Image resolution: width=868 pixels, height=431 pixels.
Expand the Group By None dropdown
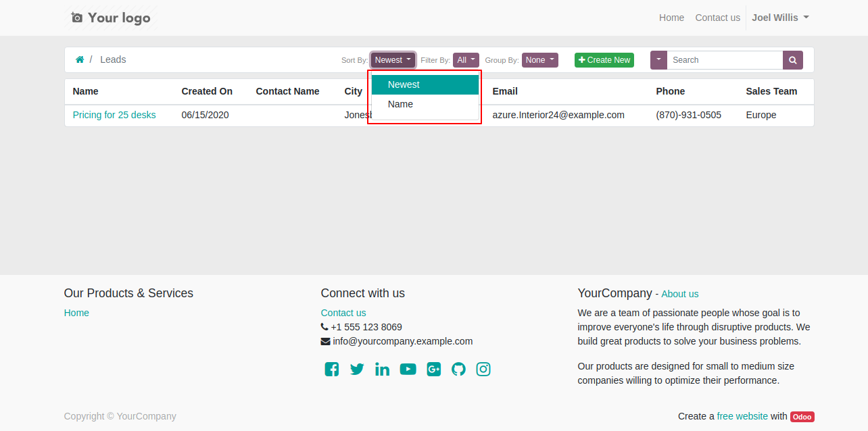[539, 60]
